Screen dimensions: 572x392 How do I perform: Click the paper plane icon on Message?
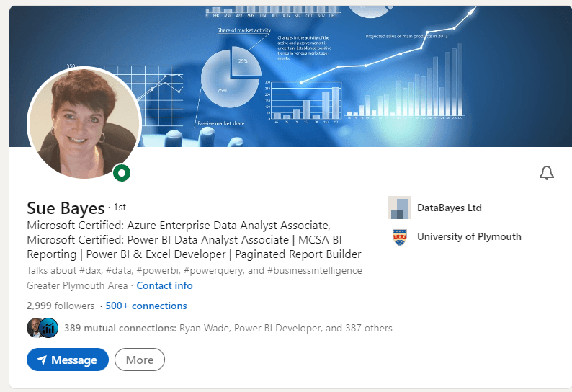click(x=42, y=360)
